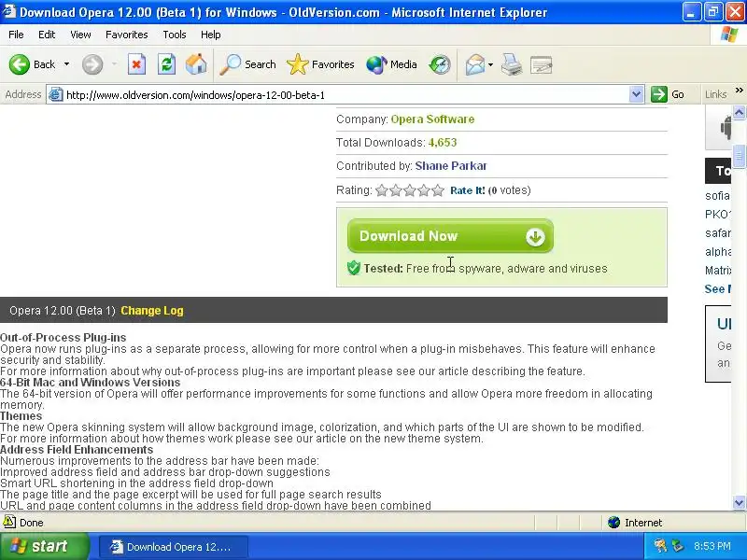Expand the Mail dropdown arrow
This screenshot has width=747, height=560.
point(491,64)
